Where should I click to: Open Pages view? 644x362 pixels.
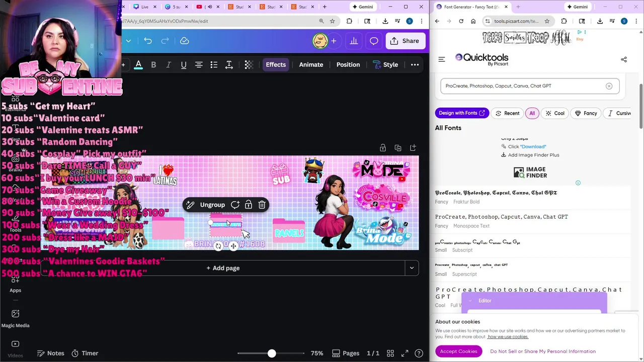click(346, 353)
